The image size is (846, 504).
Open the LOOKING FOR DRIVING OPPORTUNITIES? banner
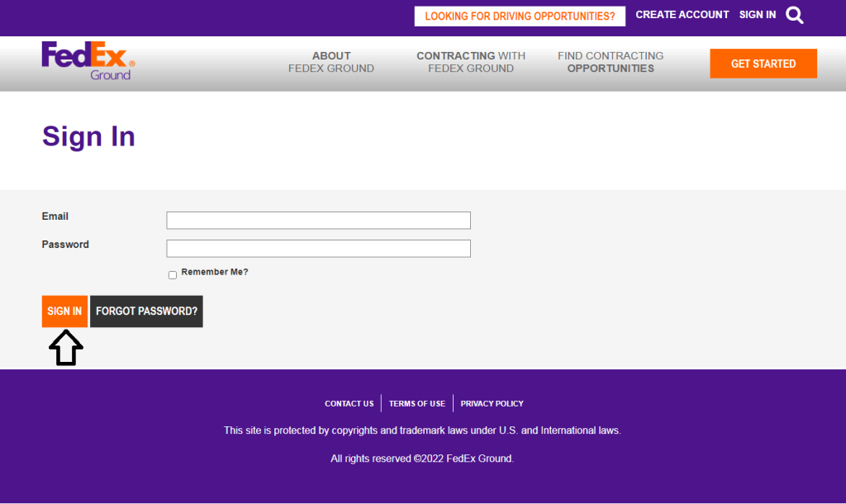(519, 16)
